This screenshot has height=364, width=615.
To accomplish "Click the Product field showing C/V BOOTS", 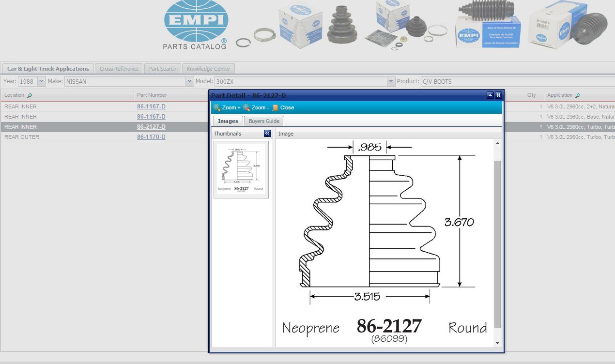I will (x=518, y=81).
